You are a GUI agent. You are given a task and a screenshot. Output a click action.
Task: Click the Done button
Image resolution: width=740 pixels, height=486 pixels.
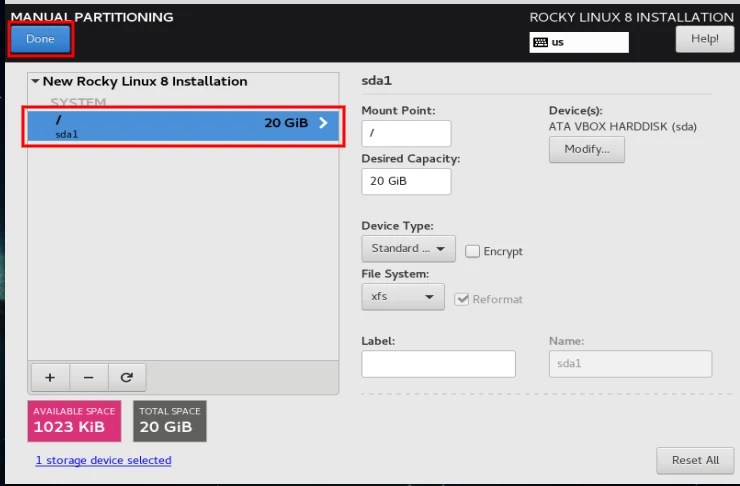coord(41,39)
